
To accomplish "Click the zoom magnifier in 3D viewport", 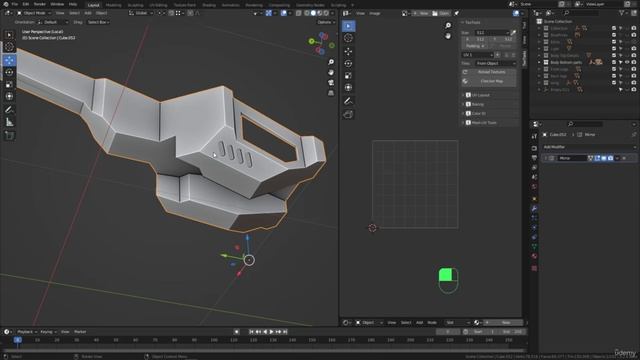I will click(331, 62).
